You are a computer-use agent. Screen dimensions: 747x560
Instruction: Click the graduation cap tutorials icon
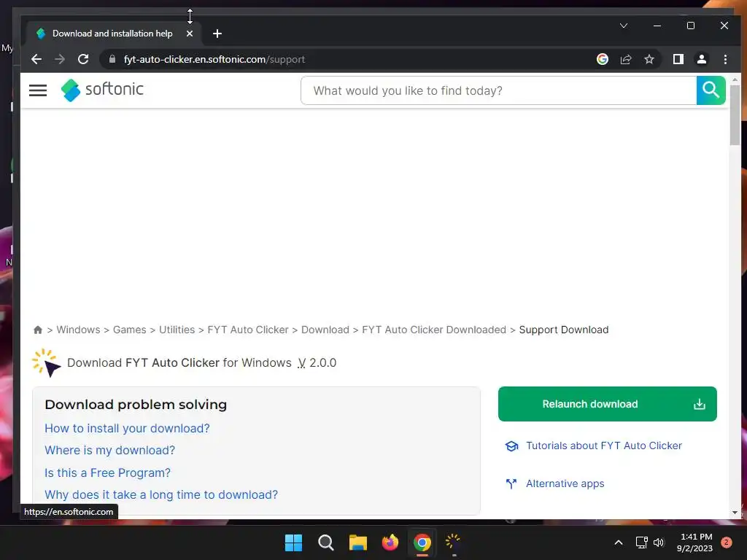point(511,446)
